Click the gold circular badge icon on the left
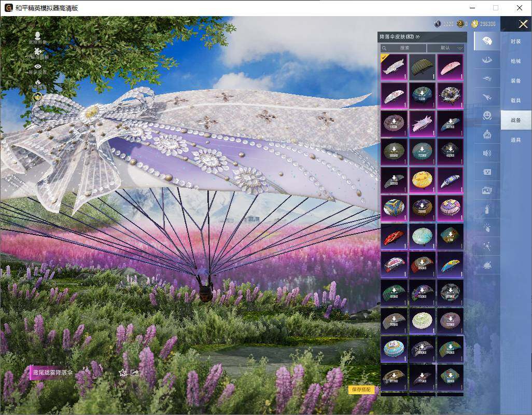The height and width of the screenshot is (415, 532). [x=38, y=98]
